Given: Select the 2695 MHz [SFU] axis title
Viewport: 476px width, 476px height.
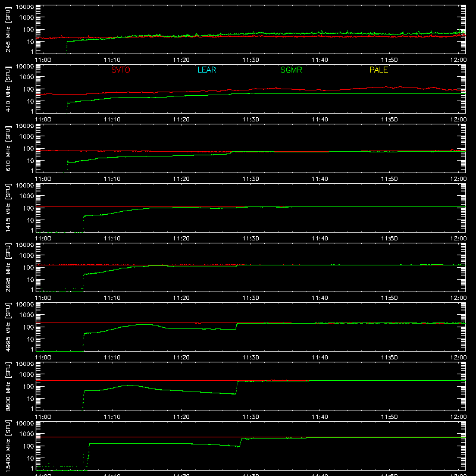Looking at the screenshot, I should coord(8,267).
